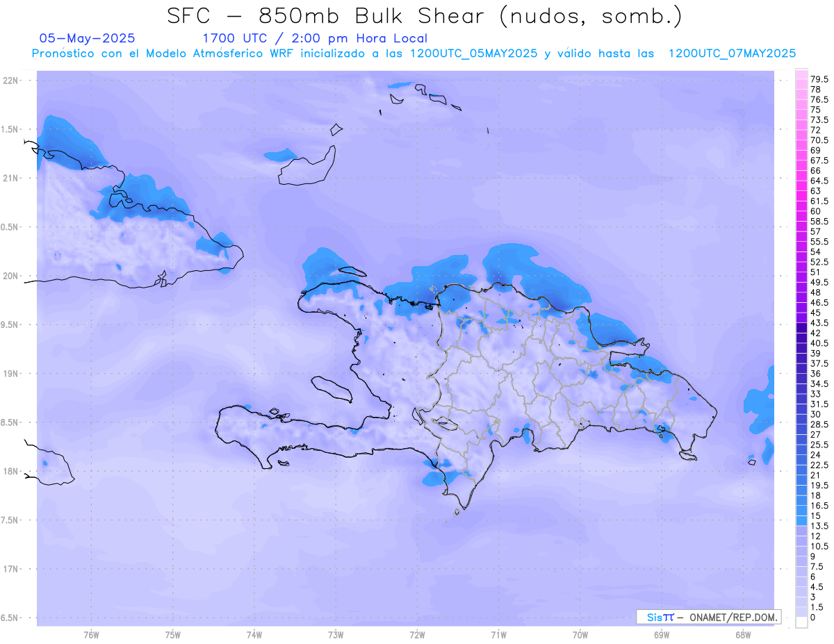The width and height of the screenshot is (834, 644).
Task: Click the 1.5 value on the color scale
Action: point(817,607)
